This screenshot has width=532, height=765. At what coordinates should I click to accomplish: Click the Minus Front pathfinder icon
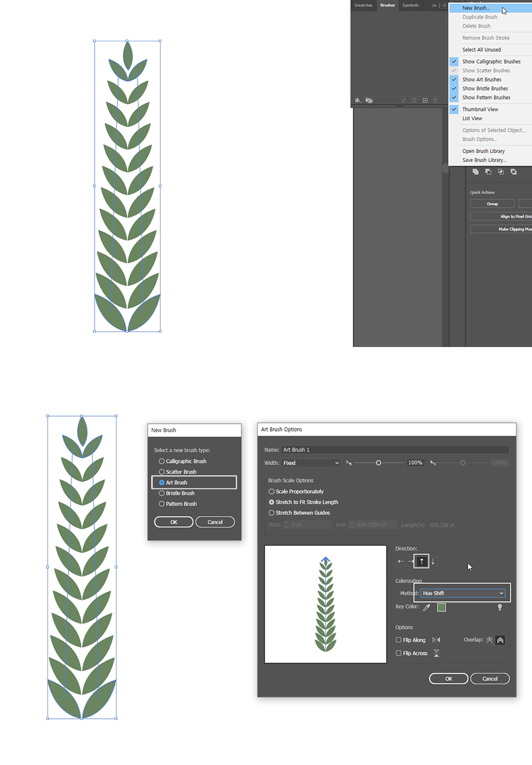488,171
